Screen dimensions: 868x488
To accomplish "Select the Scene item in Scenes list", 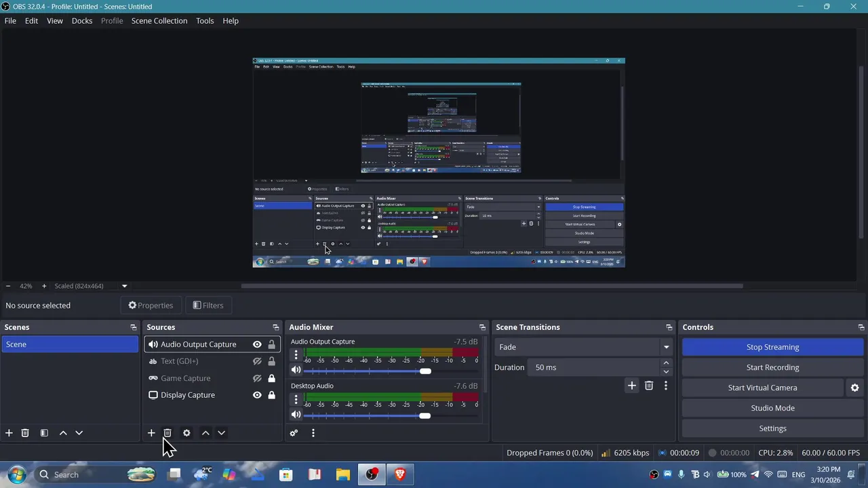I will [70, 344].
